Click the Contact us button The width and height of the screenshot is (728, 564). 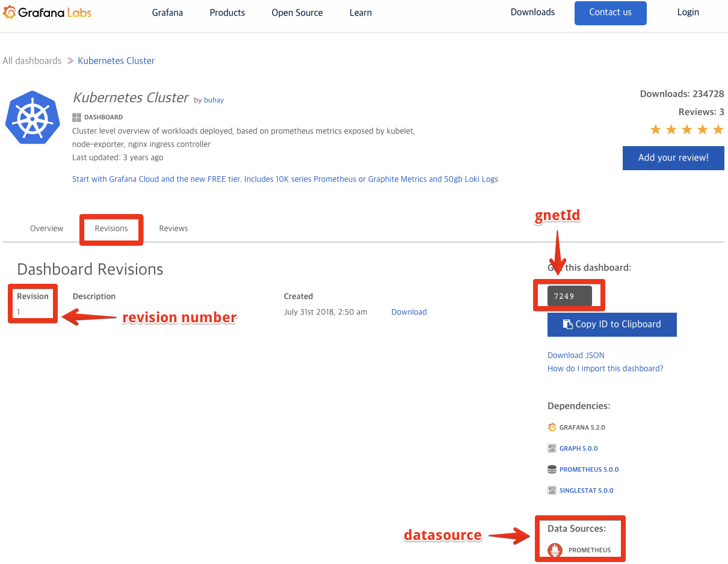611,13
